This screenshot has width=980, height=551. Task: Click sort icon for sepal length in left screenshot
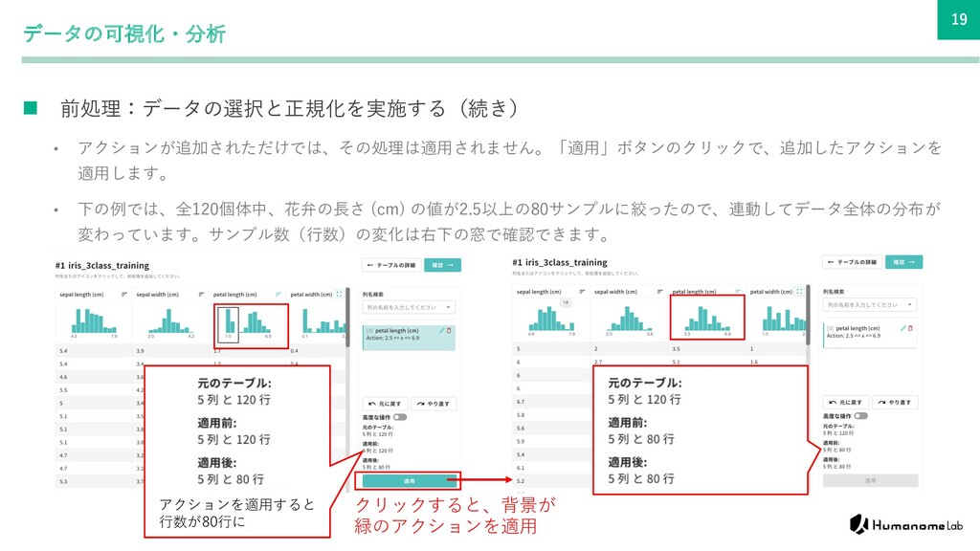pos(124,295)
